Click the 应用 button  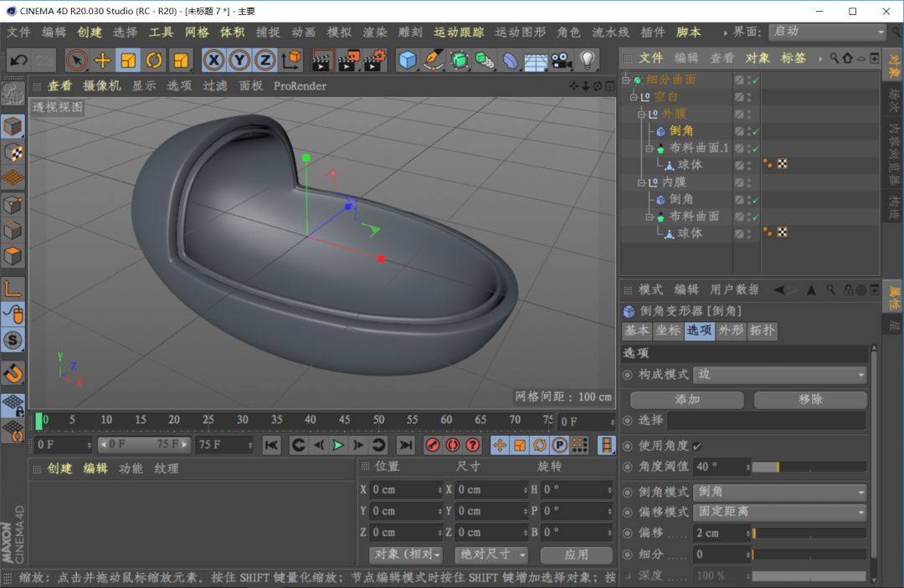click(x=576, y=555)
